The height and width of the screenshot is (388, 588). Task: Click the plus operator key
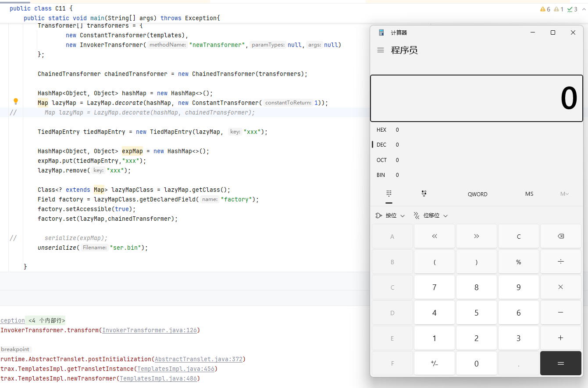pos(561,338)
